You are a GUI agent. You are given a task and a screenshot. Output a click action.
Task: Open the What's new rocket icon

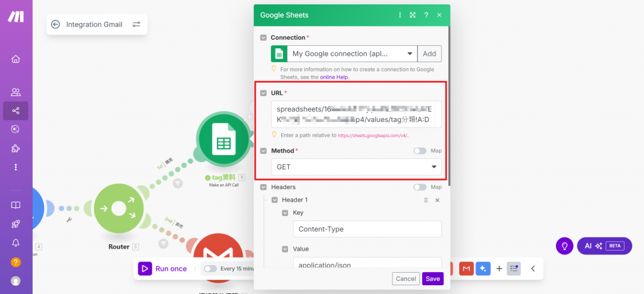pos(16,224)
